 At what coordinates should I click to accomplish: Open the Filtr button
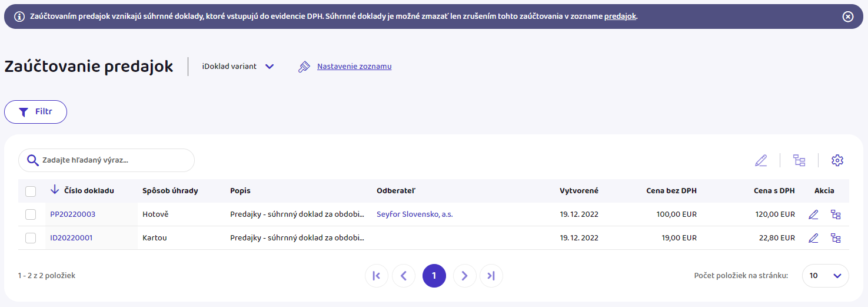pyautogui.click(x=36, y=112)
